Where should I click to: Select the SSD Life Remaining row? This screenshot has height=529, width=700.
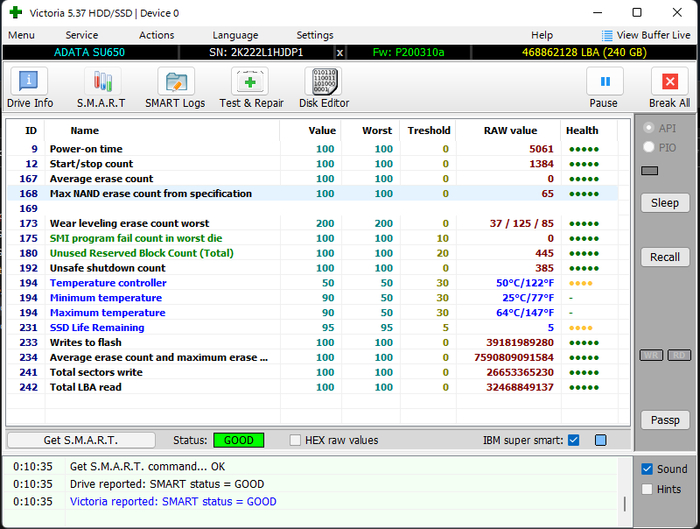coord(312,327)
